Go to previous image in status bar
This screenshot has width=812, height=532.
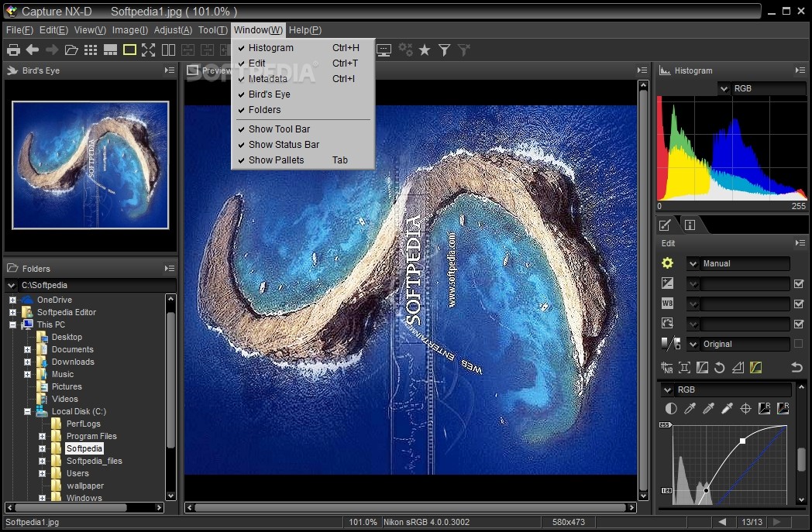[722, 522]
